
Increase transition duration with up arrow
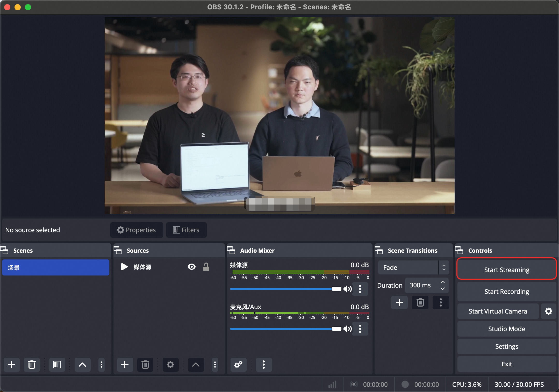[x=443, y=282]
